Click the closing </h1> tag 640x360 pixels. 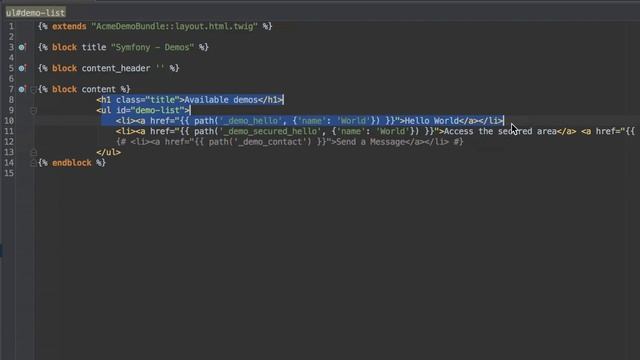270,100
